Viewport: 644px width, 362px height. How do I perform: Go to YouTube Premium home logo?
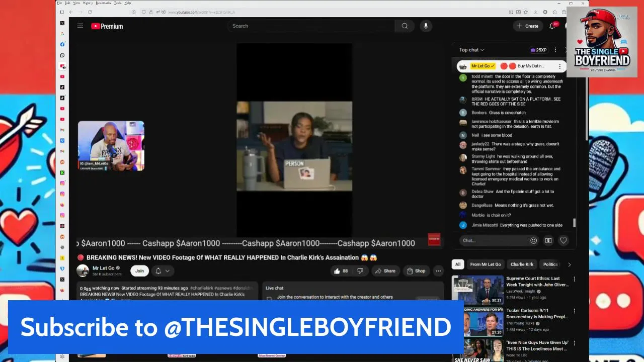(107, 26)
